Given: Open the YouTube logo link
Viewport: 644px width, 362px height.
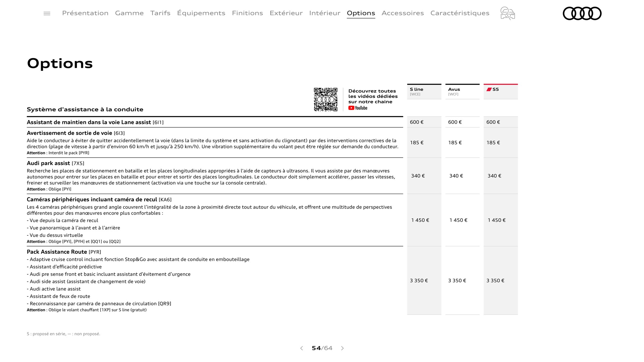Looking at the screenshot, I should (x=358, y=108).
